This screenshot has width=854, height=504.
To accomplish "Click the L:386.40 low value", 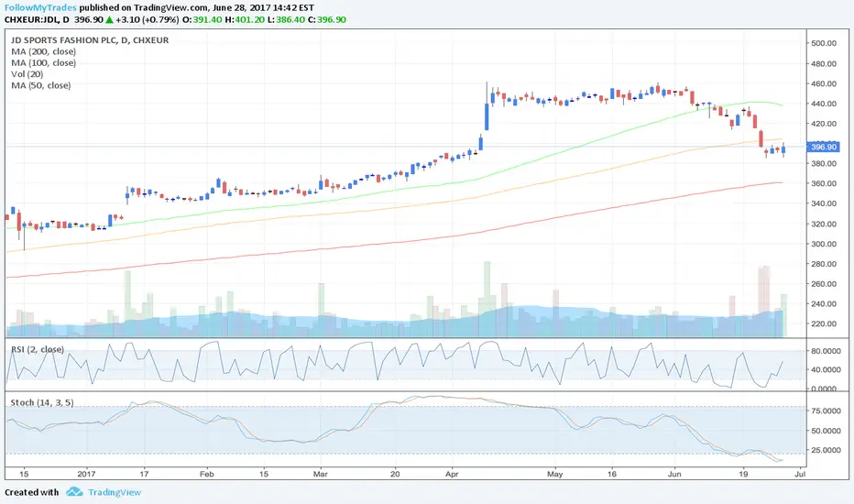I will click(x=286, y=19).
